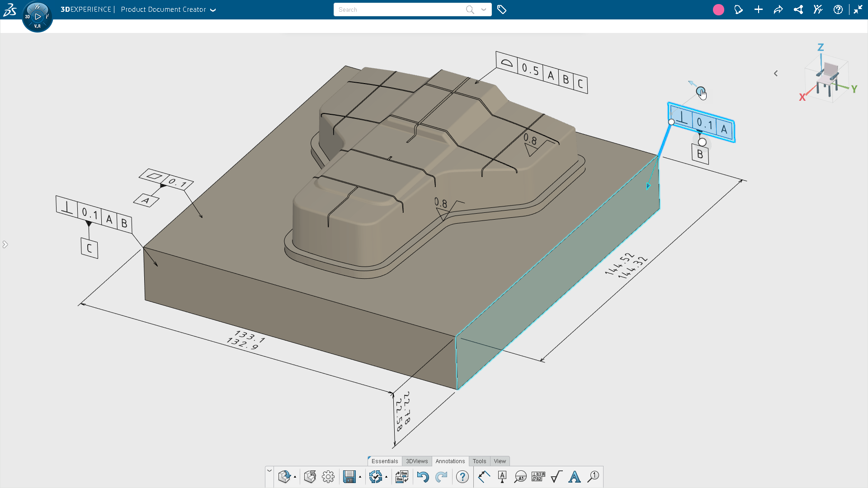Switch to the Tools tab

(479, 461)
